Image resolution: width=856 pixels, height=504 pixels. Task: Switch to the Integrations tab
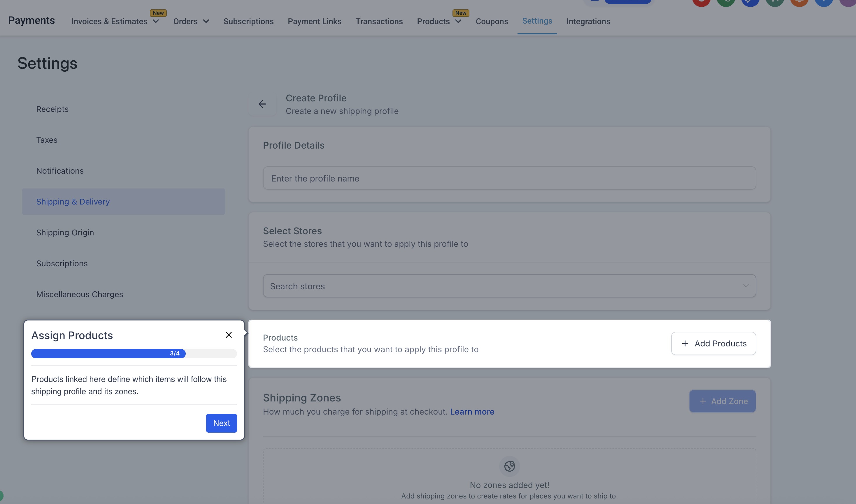tap(588, 21)
